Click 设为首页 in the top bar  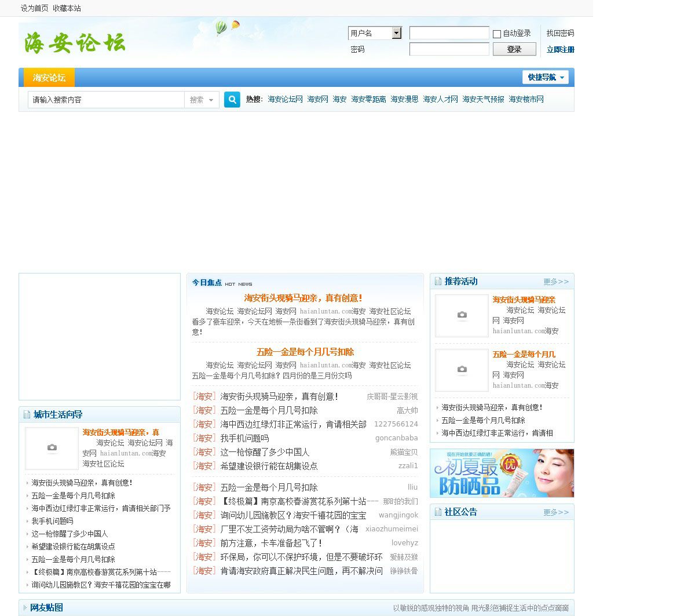point(35,8)
